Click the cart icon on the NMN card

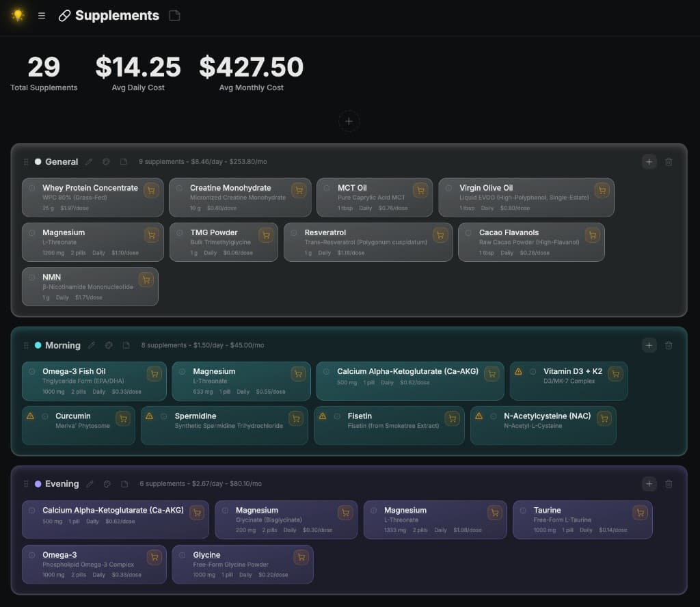click(146, 280)
